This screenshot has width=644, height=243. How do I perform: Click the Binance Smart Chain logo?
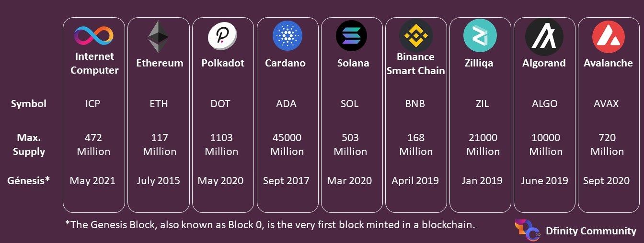coord(416,36)
